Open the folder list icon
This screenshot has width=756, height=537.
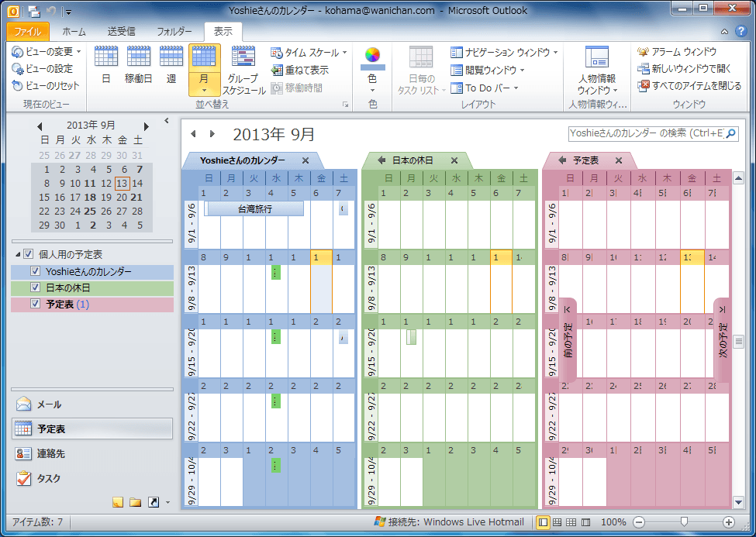(136, 503)
